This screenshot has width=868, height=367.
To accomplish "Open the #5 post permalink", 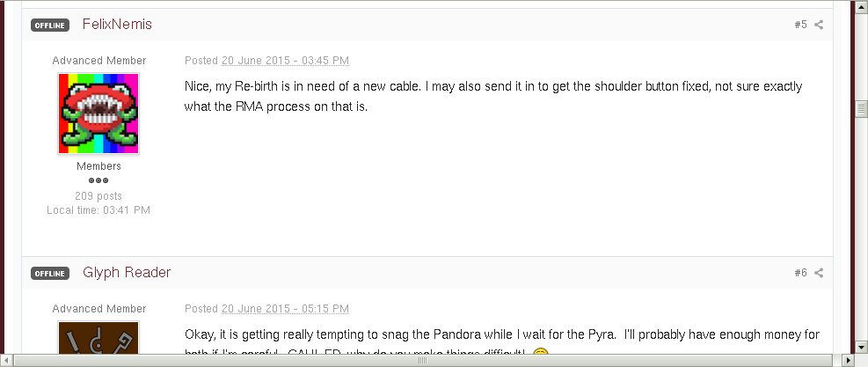I will tap(800, 25).
